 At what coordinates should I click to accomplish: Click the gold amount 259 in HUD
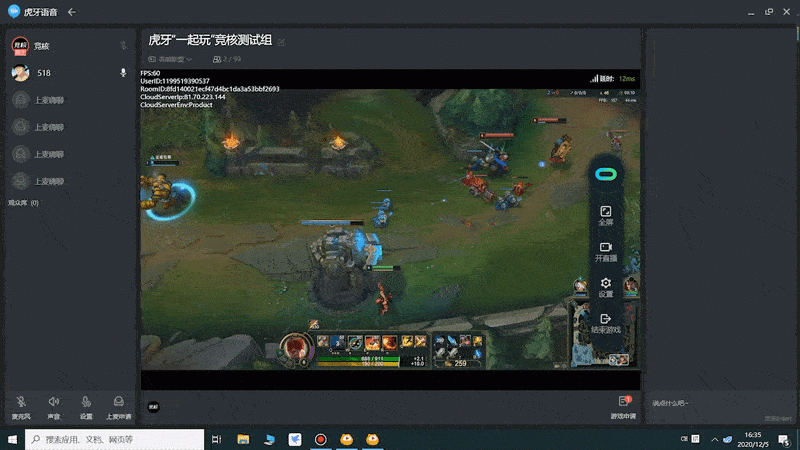(460, 363)
